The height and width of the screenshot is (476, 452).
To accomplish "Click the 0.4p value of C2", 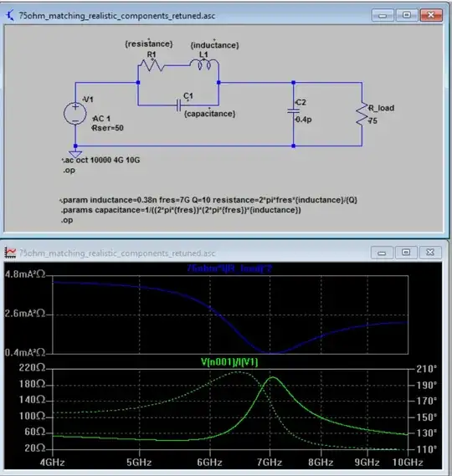I will click(304, 120).
